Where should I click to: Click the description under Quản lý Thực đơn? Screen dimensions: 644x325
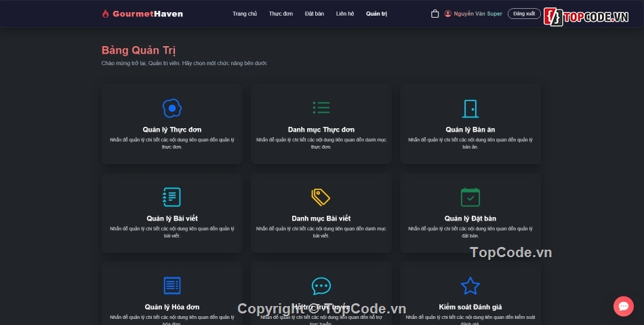172,143
